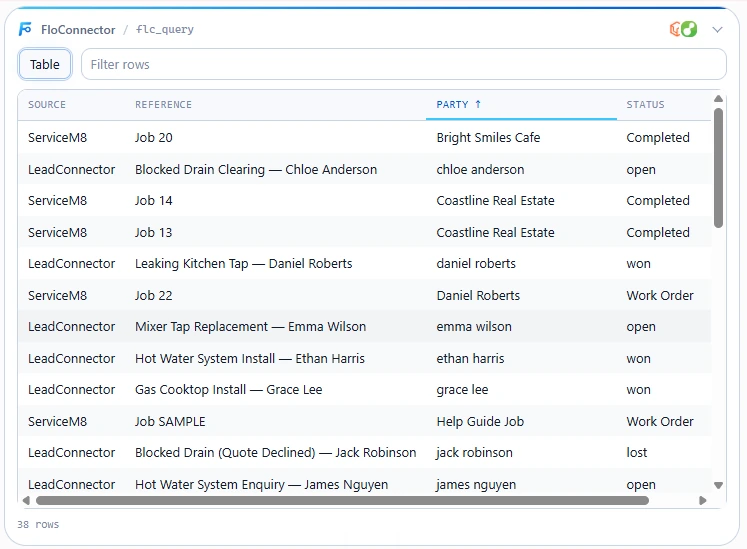Screen dimensions: 747x549
Task: Click 'Work Order' status in Job 22 row
Action: click(660, 295)
